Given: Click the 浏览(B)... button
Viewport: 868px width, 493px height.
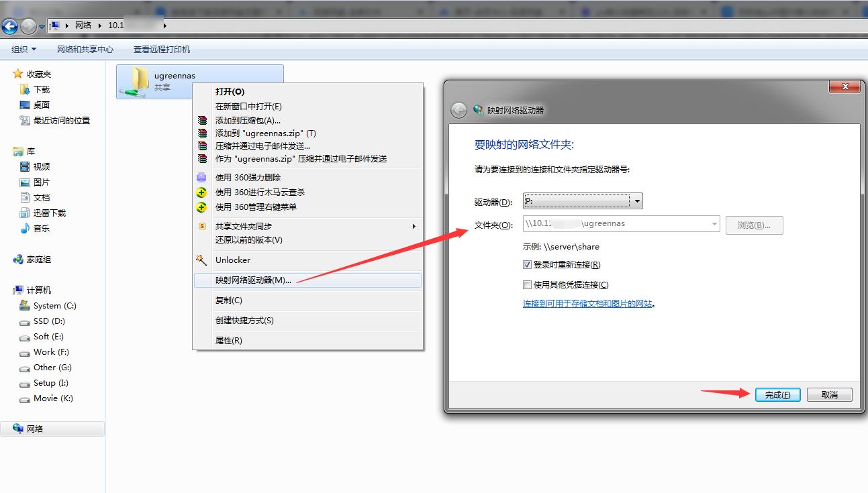Looking at the screenshot, I should tap(755, 225).
